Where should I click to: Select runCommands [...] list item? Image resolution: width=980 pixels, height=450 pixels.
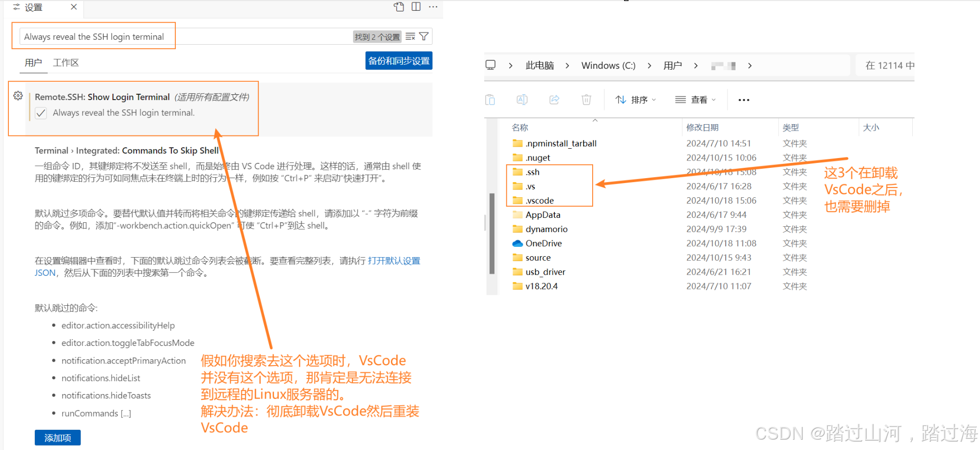96,413
